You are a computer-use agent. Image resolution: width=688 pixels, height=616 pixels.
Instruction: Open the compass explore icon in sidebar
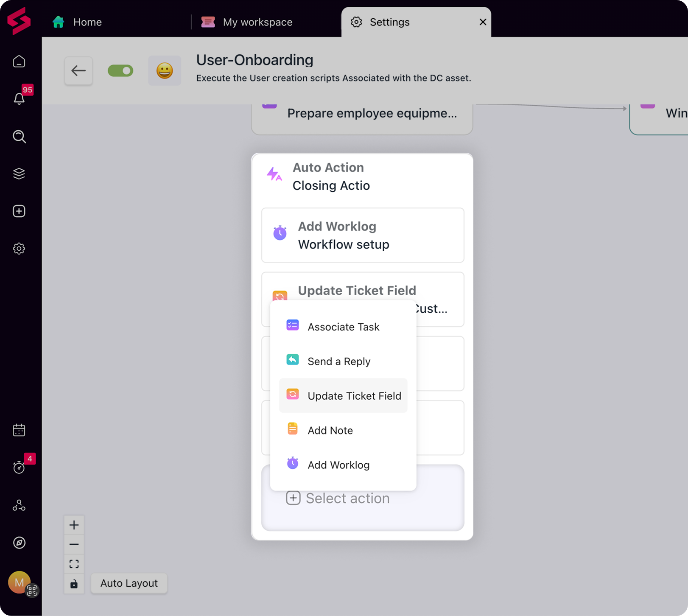[19, 543]
